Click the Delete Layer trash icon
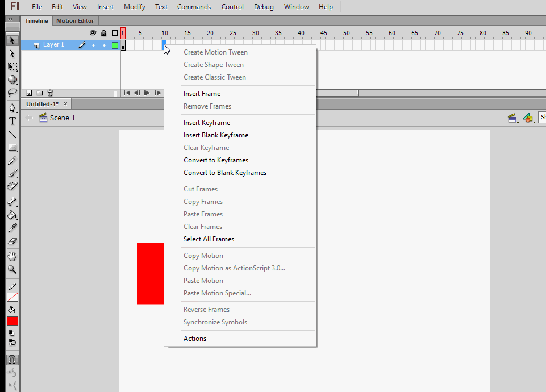Screen dimensions: 546x392 coord(50,93)
